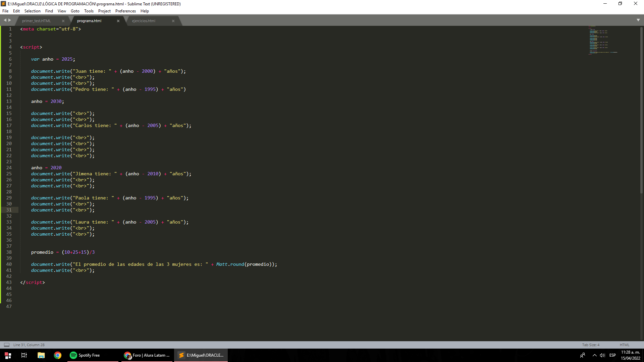Change the Tab Size: 4 setting
This screenshot has height=362, width=644.
(591, 345)
